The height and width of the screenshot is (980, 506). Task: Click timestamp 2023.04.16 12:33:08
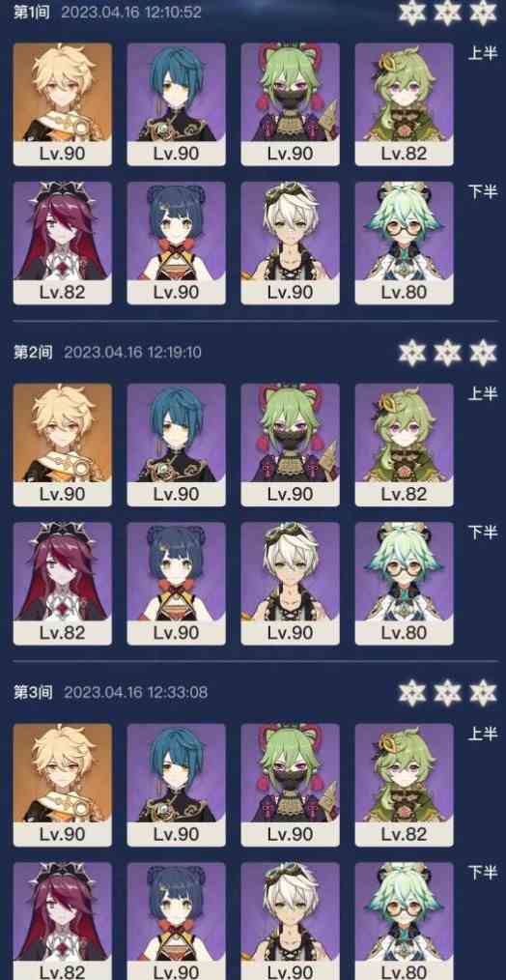[x=135, y=693]
